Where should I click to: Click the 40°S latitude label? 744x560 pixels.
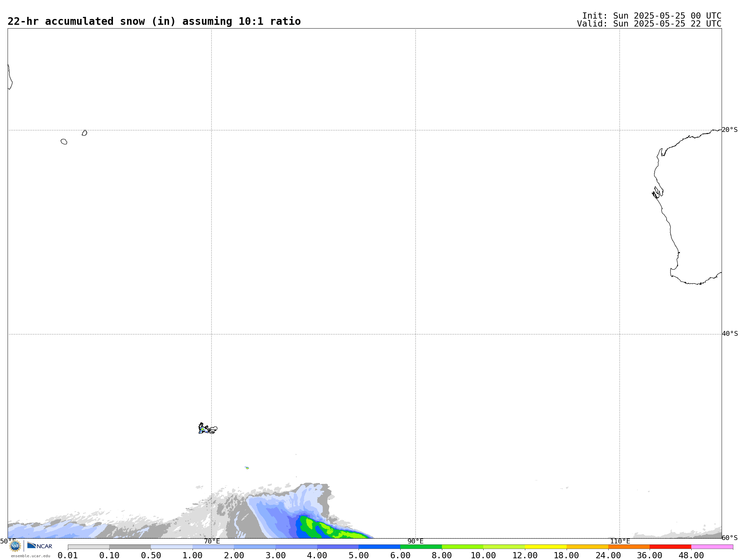click(730, 334)
